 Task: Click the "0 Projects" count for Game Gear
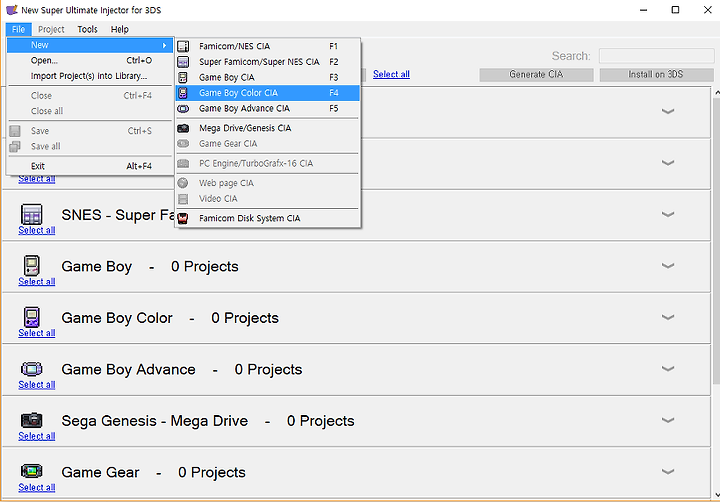click(212, 472)
